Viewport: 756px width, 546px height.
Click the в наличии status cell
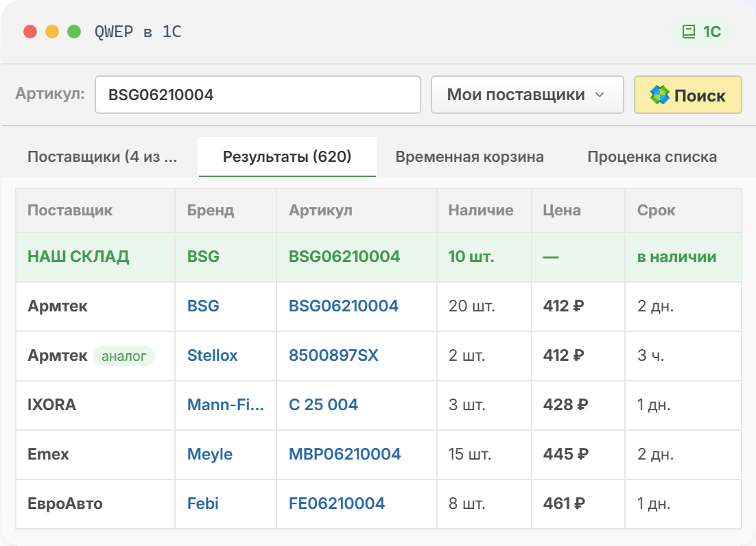point(683,257)
